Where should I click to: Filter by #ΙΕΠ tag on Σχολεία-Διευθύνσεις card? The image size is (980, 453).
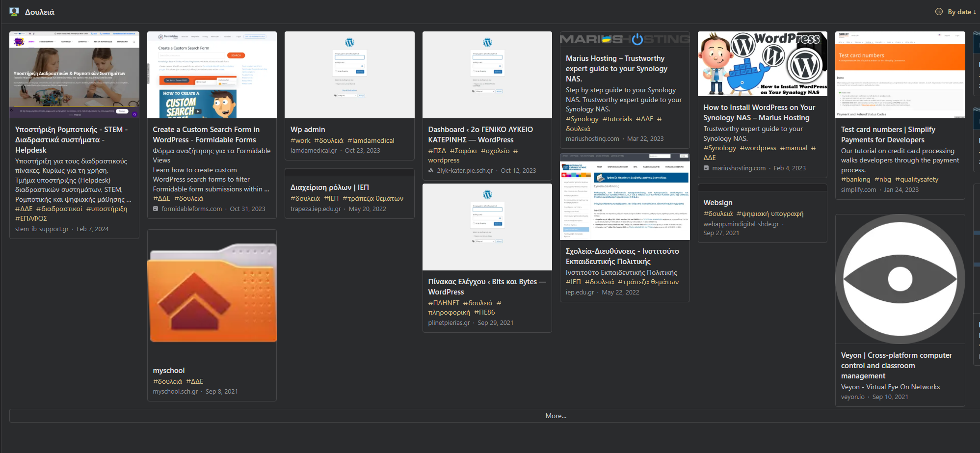573,282
